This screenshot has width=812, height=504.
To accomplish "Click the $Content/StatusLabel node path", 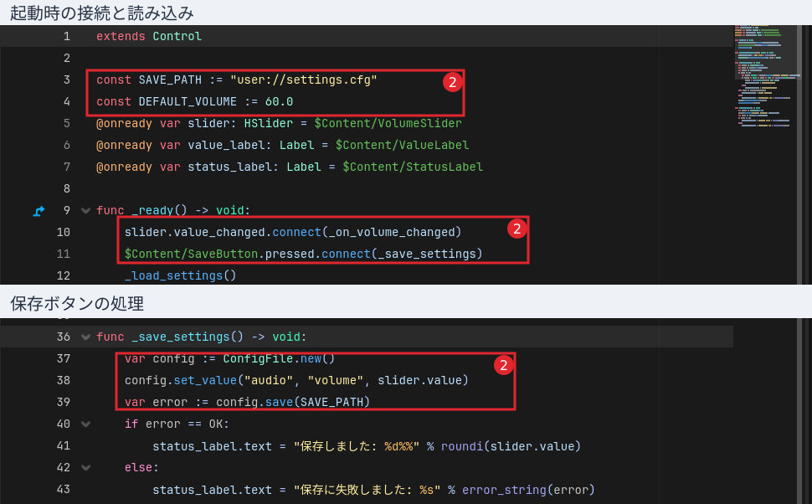I will pyautogui.click(x=413, y=167).
